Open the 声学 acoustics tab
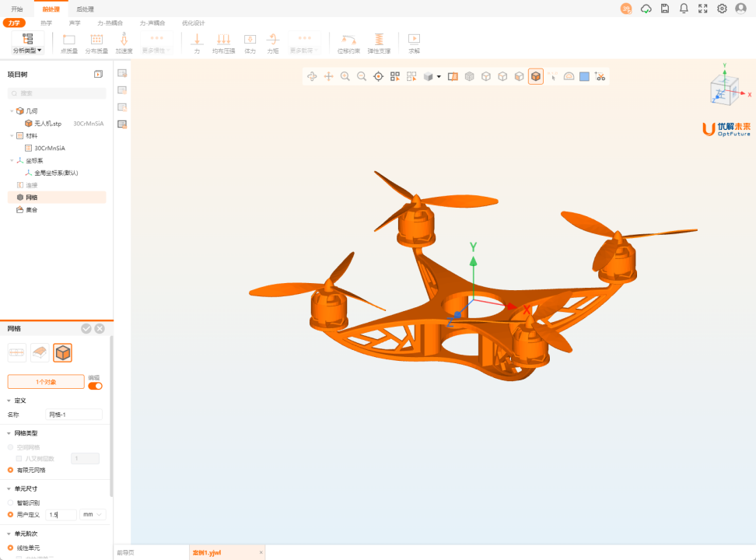Image resolution: width=756 pixels, height=560 pixels. [75, 23]
